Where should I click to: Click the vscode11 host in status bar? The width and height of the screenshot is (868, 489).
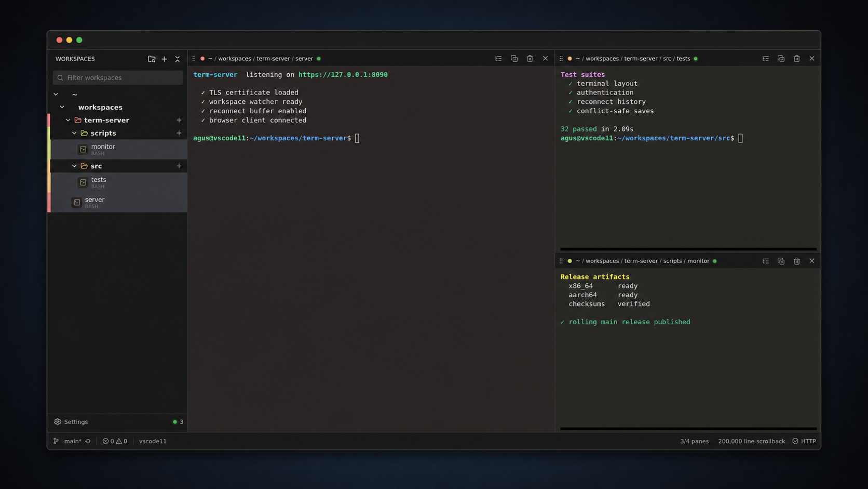point(153,441)
